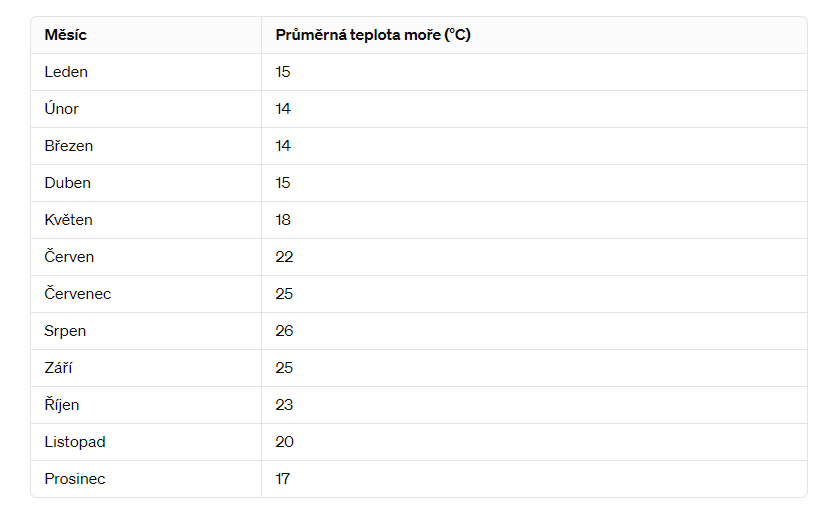
Task: Click the temperature value 17 for Prosinec
Action: tap(282, 479)
